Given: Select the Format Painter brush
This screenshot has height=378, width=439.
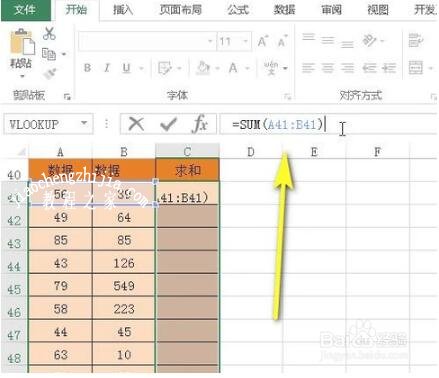Looking at the screenshot, I should tap(50, 74).
